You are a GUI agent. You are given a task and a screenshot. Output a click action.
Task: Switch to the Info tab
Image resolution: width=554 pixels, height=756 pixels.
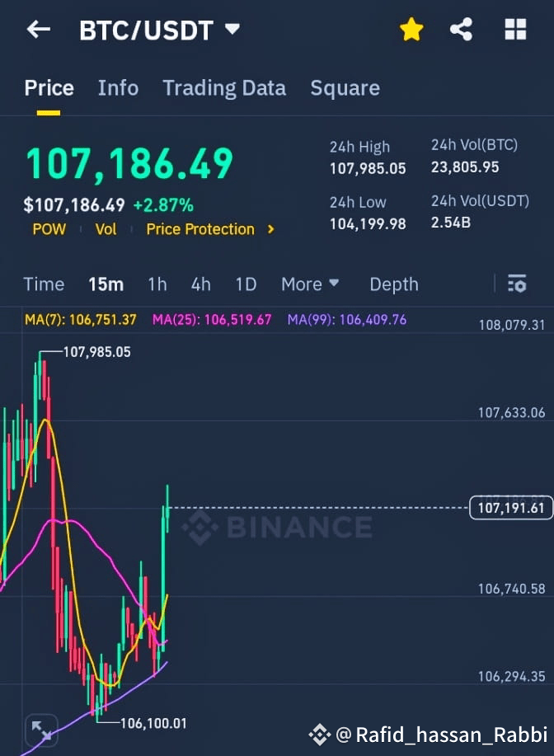pyautogui.click(x=118, y=88)
